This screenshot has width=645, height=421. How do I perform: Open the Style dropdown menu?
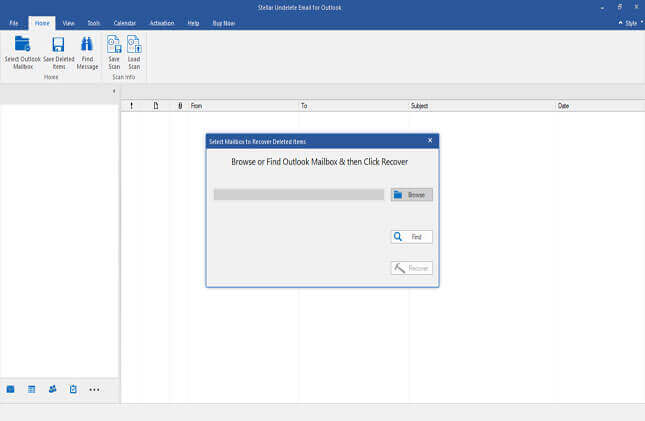click(630, 22)
